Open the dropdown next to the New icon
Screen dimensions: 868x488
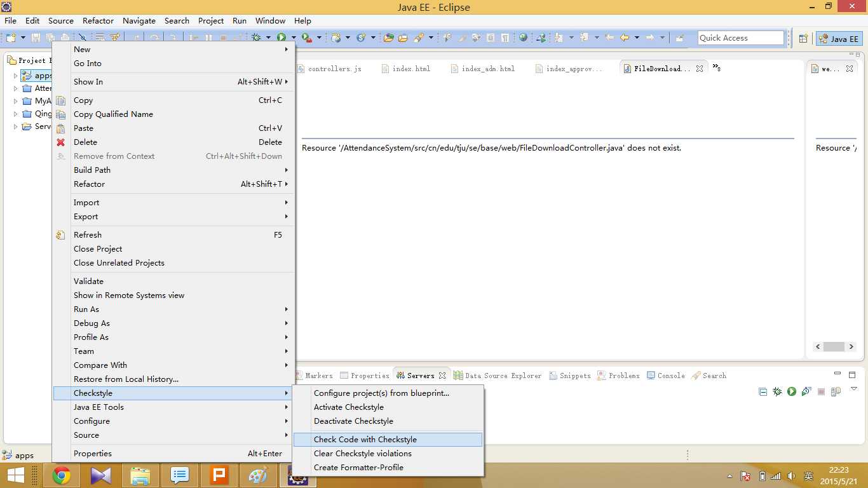pos(23,38)
